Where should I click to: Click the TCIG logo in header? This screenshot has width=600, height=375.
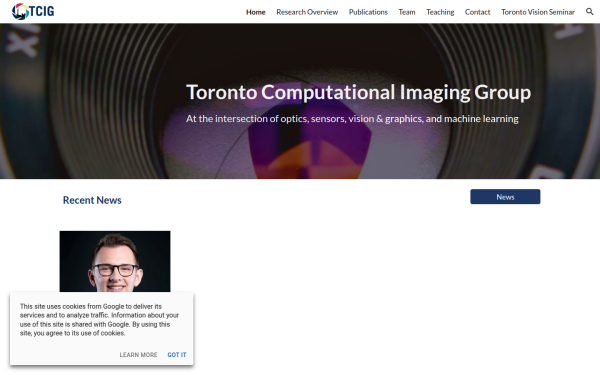pos(33,11)
